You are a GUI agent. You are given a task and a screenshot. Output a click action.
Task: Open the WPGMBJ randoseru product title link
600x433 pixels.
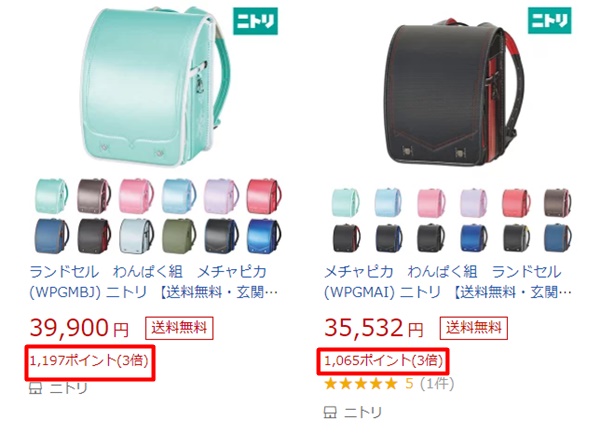[154, 282]
